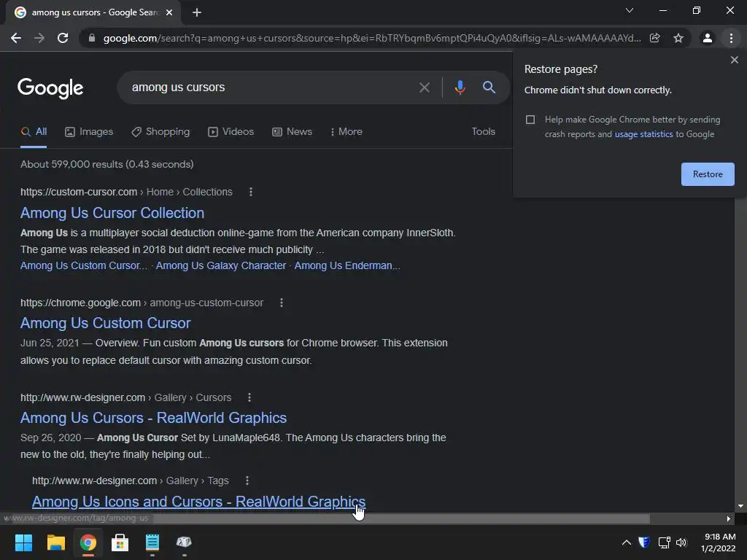Open a new browser tab
This screenshot has height=560, width=747.
point(197,12)
